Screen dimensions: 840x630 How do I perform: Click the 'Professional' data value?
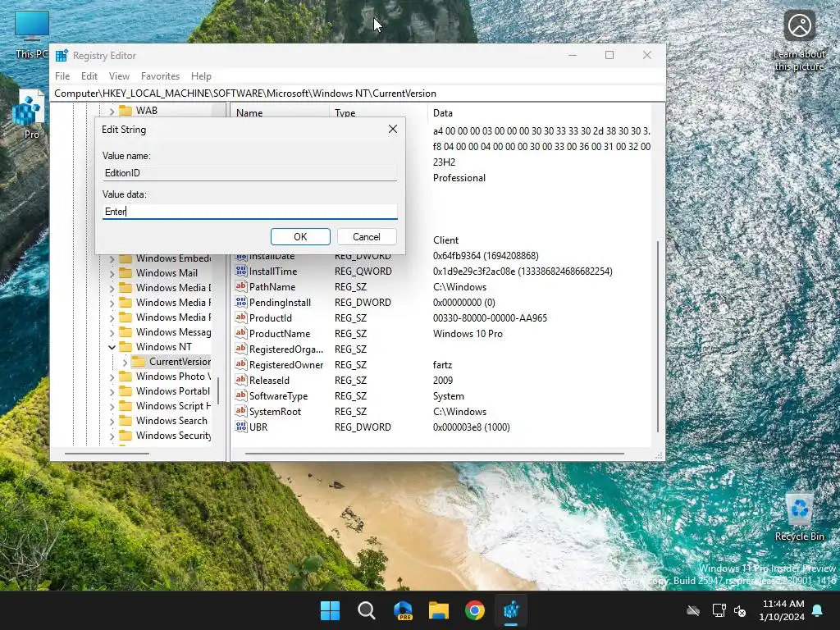[x=459, y=178]
